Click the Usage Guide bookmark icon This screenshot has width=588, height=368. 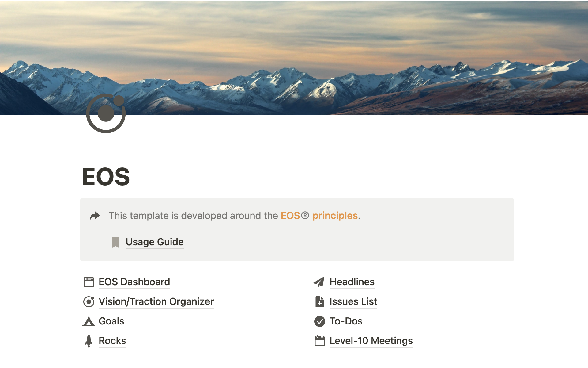click(x=116, y=242)
